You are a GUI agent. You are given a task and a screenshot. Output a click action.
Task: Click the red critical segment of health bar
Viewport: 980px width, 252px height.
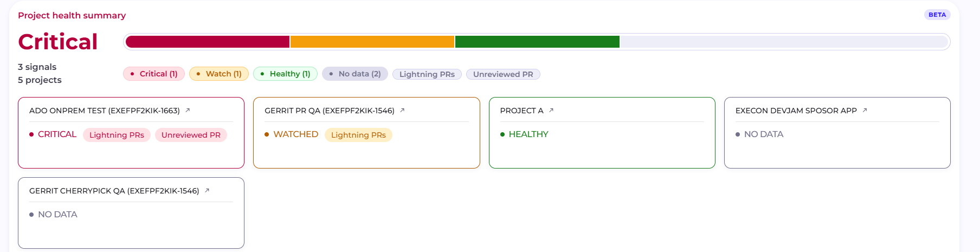point(208,42)
